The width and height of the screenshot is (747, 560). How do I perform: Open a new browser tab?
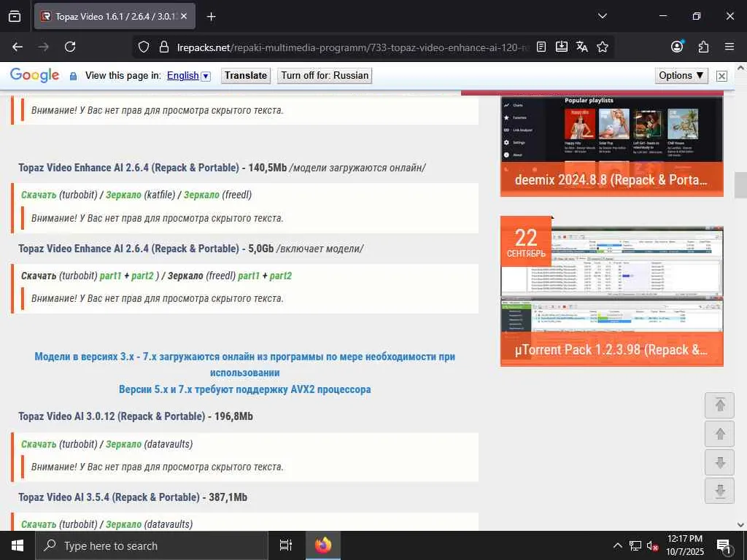point(211,17)
